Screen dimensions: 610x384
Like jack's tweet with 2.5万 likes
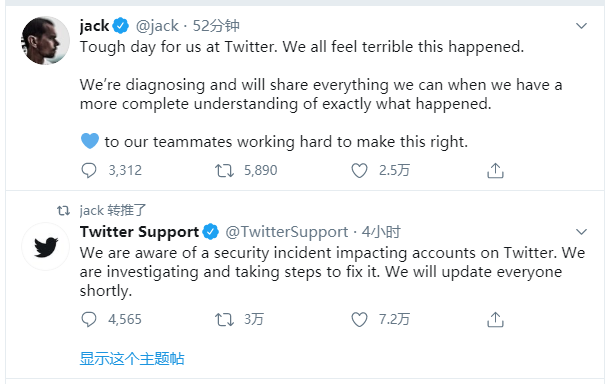pyautogui.click(x=359, y=170)
